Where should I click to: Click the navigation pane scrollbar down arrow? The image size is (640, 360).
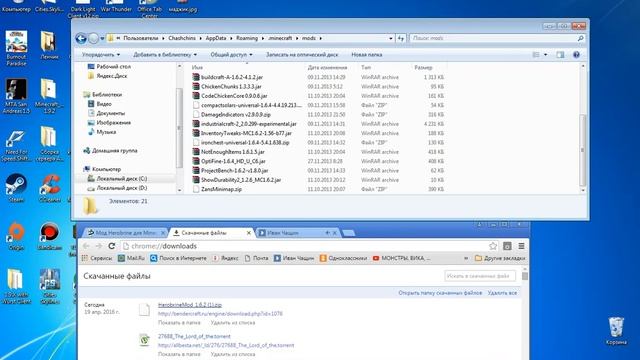pos(179,190)
